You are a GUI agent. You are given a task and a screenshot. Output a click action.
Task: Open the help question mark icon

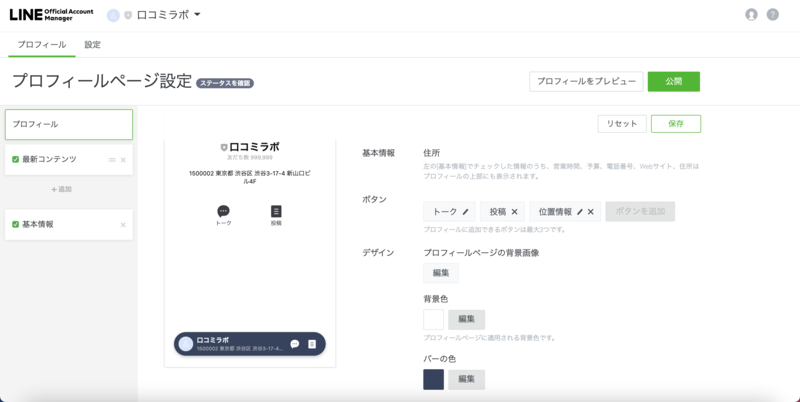point(772,15)
